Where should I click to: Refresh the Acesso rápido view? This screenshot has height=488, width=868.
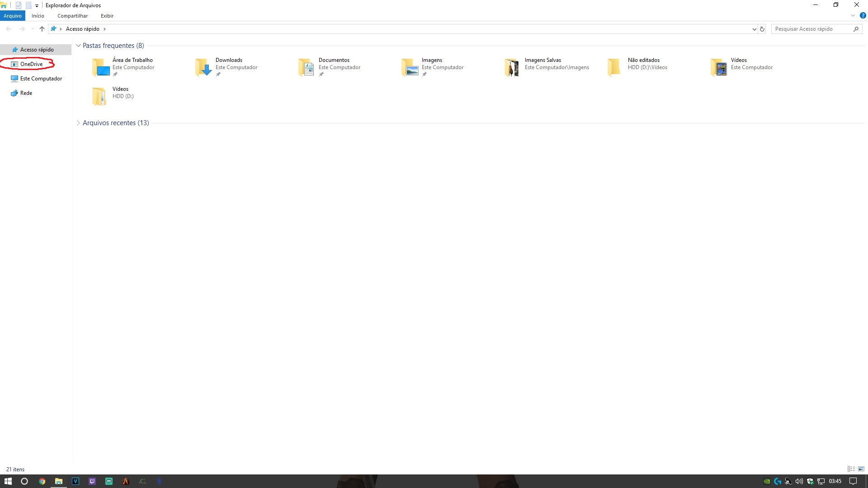(762, 29)
